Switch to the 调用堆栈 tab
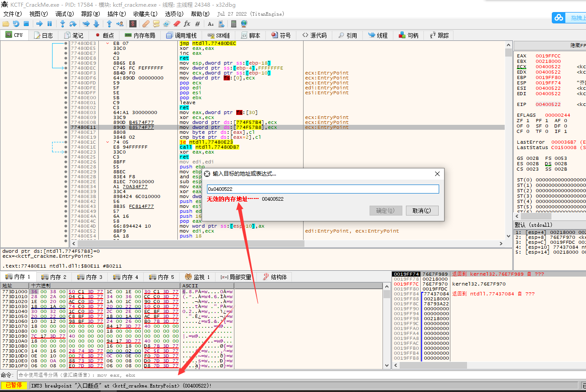 [x=181, y=35]
